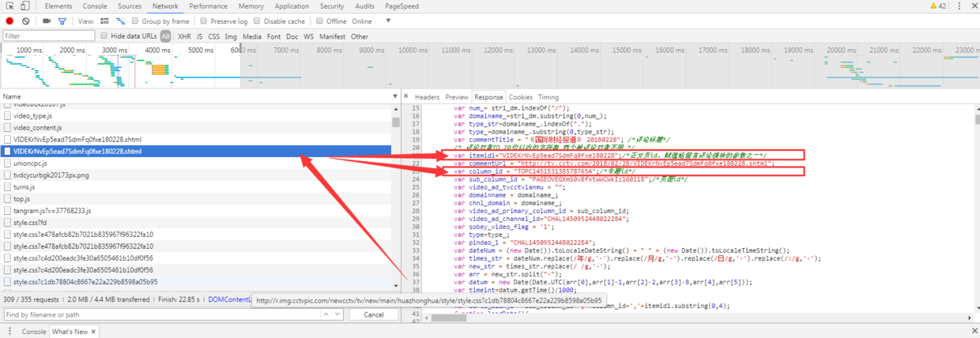Viewport: 980px width, 338px height.
Task: Select the tangram.js?v=37768233.js request
Action: point(198,211)
